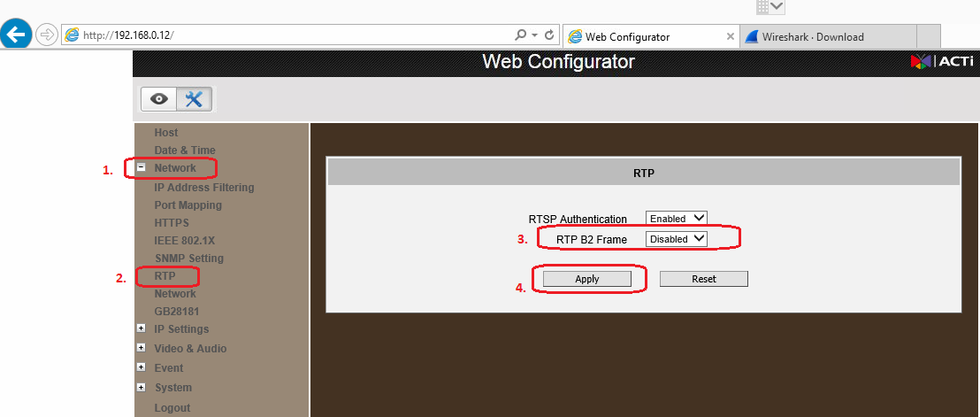Click the eye live view icon
The width and height of the screenshot is (980, 417).
click(159, 99)
